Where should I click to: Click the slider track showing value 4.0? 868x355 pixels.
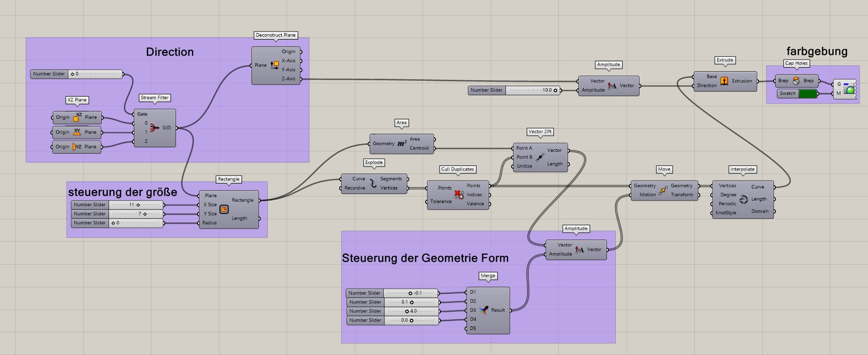tap(411, 311)
